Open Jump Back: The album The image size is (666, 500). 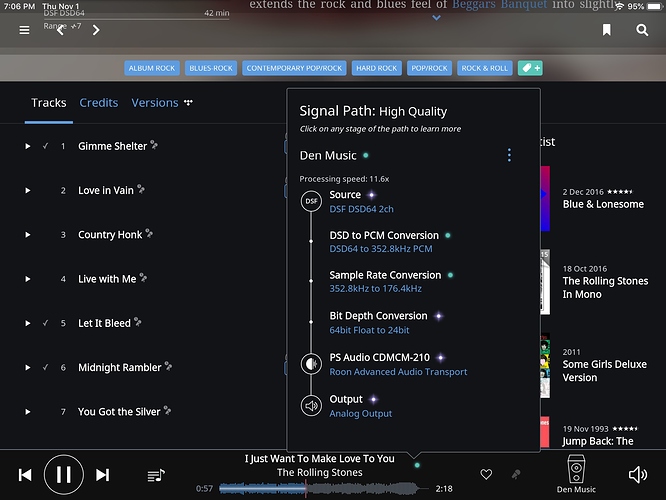[598, 441]
